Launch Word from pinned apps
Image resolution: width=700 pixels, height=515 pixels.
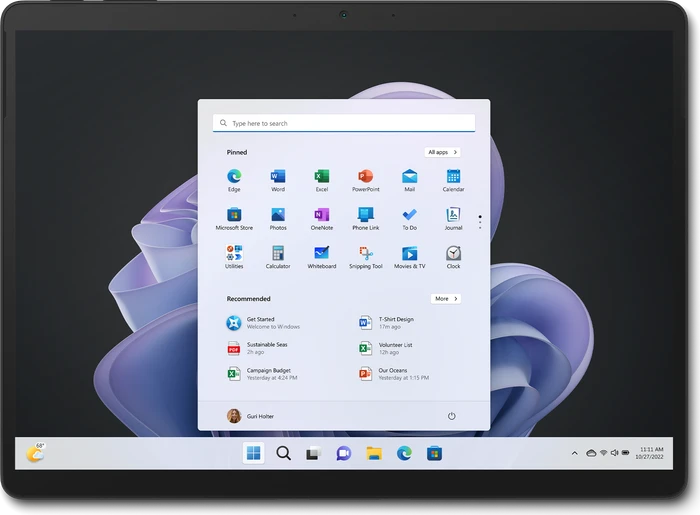278,180
